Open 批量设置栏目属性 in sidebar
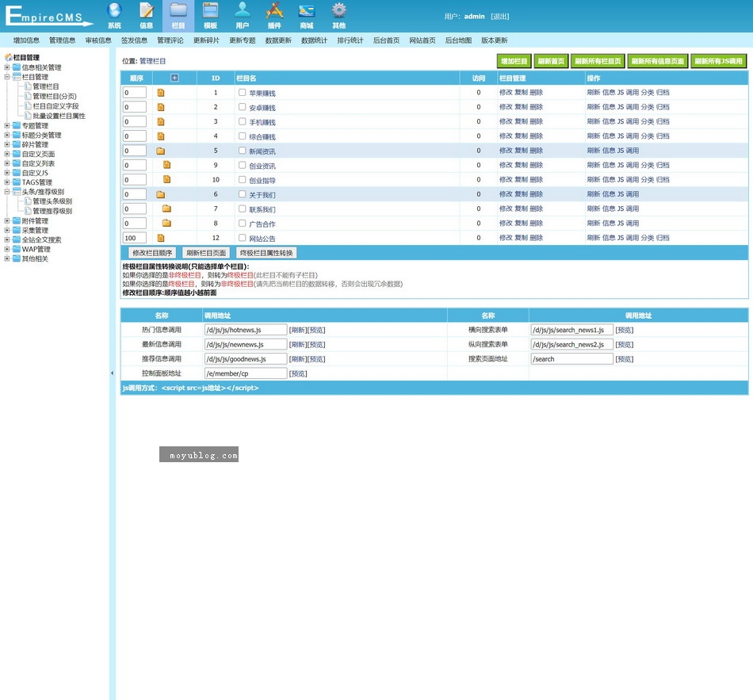Viewport: 753px width, 700px height. point(59,116)
